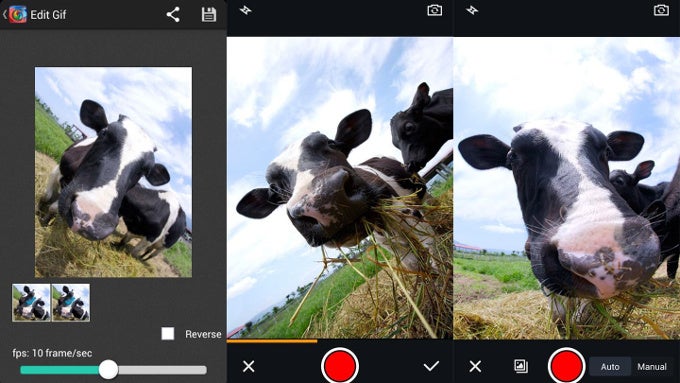Image resolution: width=680 pixels, height=383 pixels.
Task: Cancel recording in the middle camera screen
Action: [248, 367]
